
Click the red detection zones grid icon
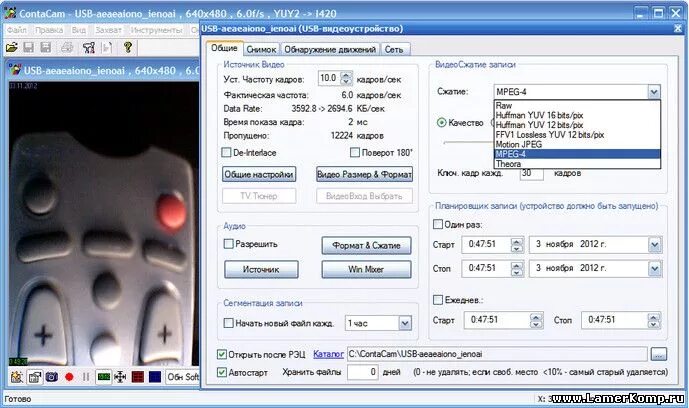point(138,377)
